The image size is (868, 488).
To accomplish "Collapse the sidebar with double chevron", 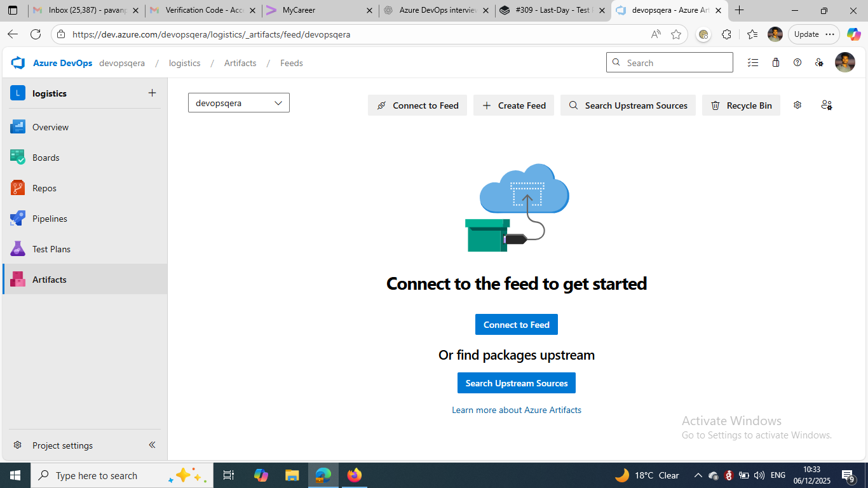I will pyautogui.click(x=152, y=445).
